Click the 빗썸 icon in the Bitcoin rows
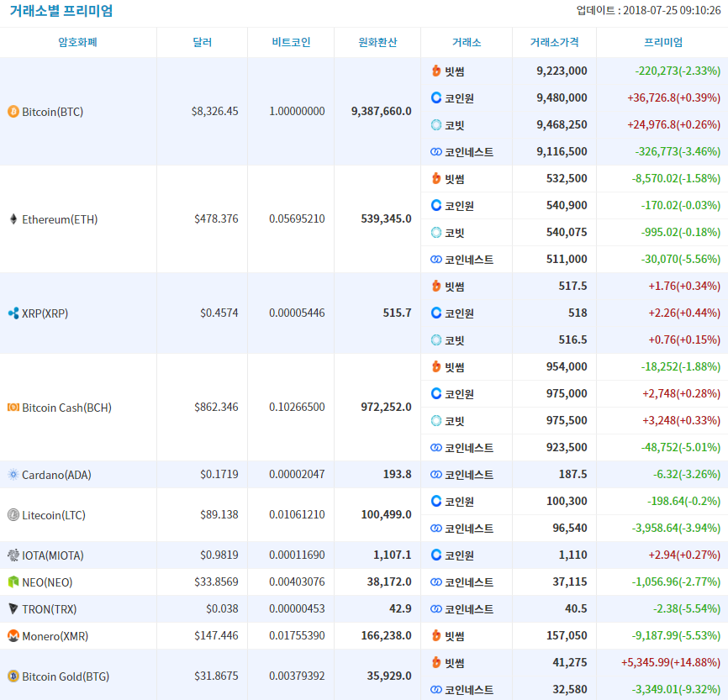728x700 pixels. coord(436,71)
